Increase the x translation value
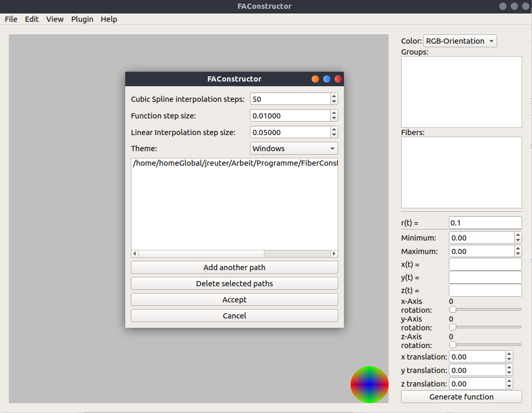 click(509, 354)
